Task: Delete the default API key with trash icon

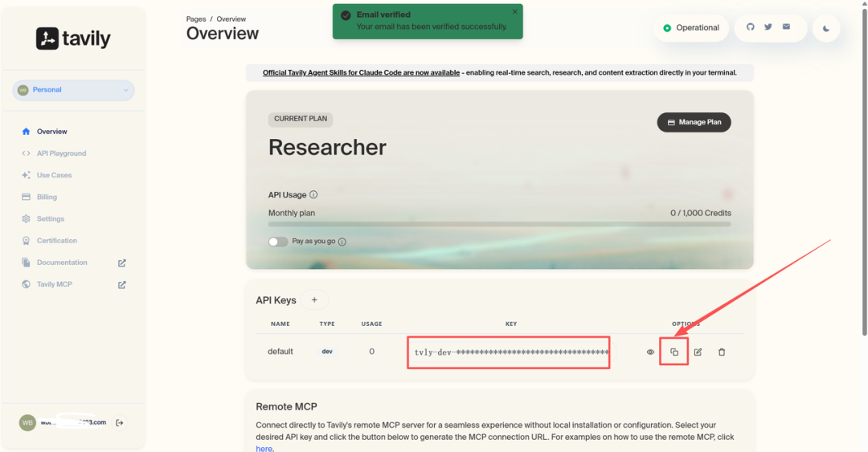Action: click(x=721, y=352)
